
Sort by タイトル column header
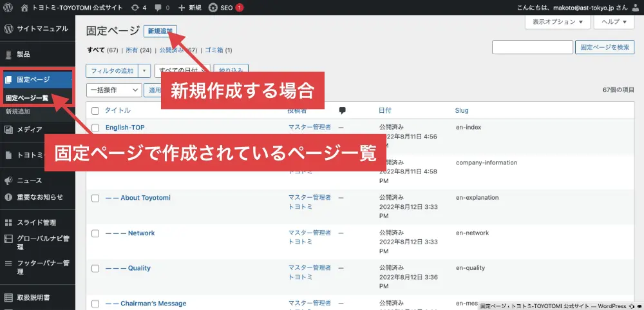(117, 110)
